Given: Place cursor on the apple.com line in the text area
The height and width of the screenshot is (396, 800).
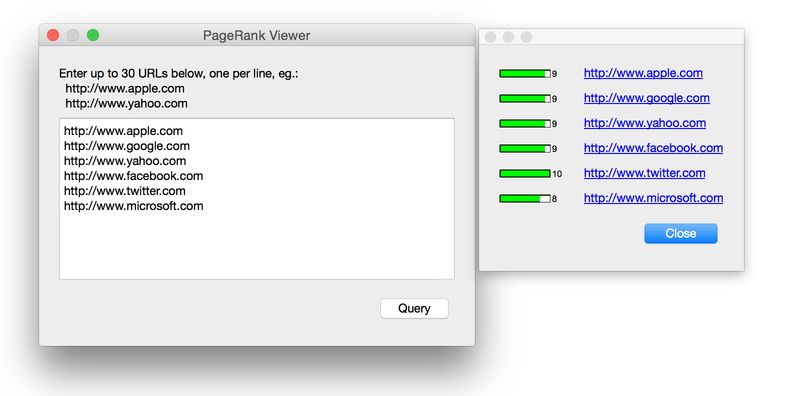Looking at the screenshot, I should coord(123,131).
